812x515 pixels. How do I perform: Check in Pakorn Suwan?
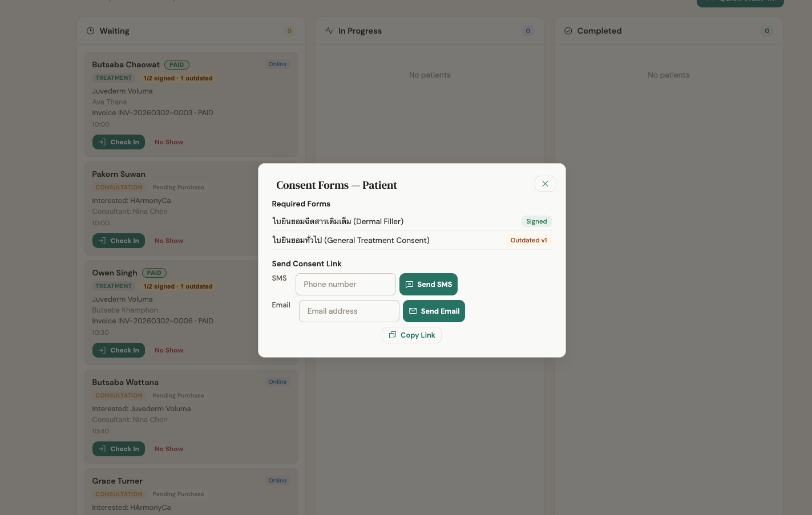coord(118,241)
